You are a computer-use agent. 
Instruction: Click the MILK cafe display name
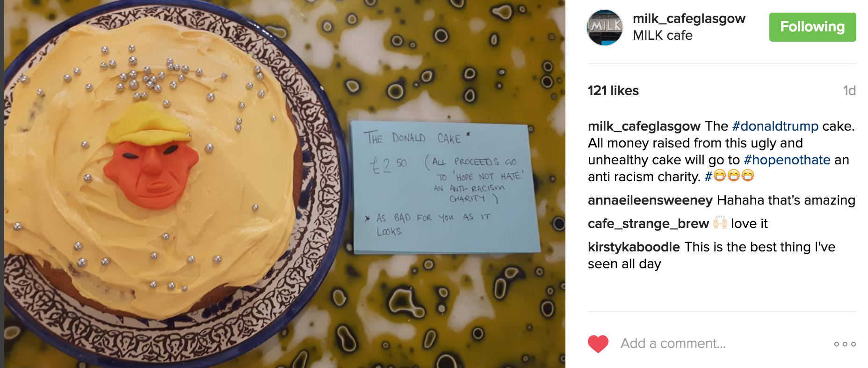click(x=662, y=36)
